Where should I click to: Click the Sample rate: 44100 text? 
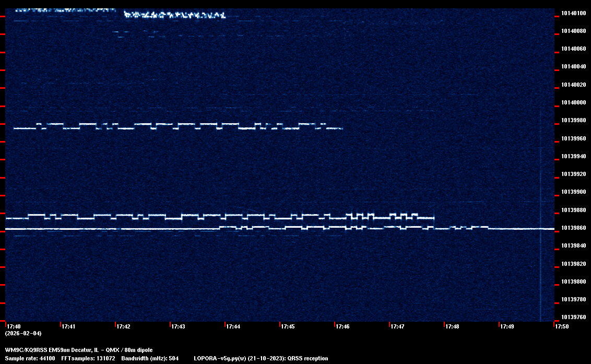point(30,358)
